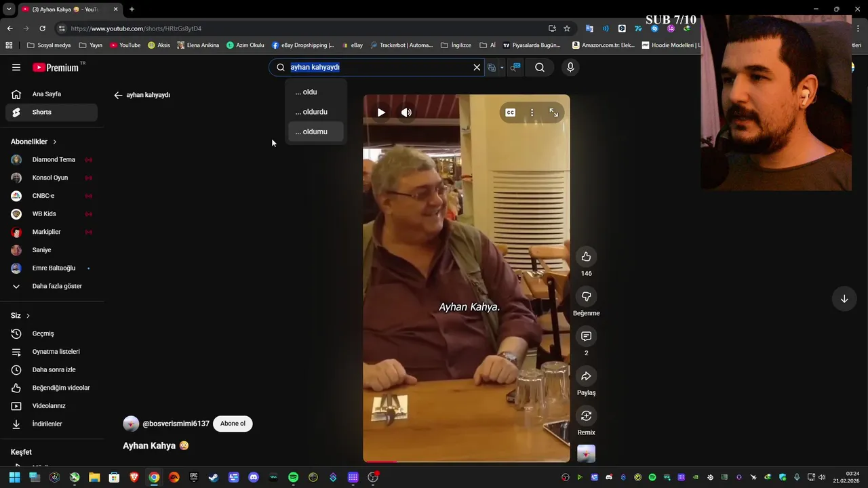This screenshot has height=488, width=868.
Task: Mute the Shorts video volume
Action: 406,113
